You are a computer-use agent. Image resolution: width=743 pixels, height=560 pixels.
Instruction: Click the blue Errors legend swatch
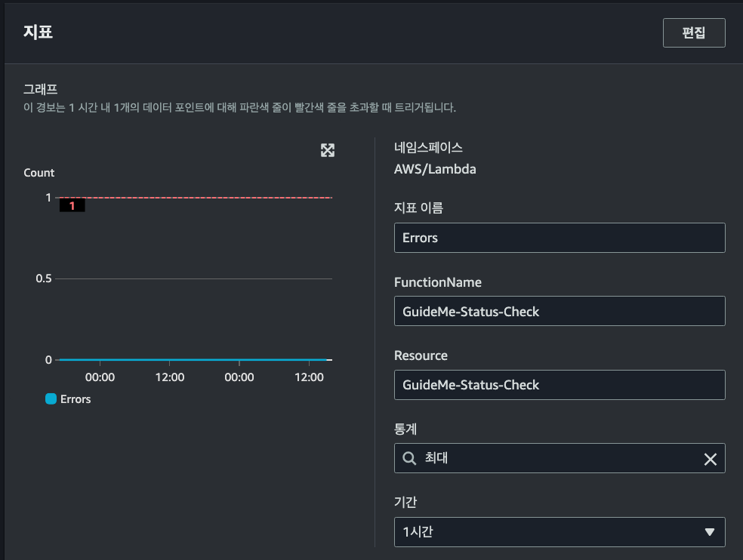click(51, 399)
